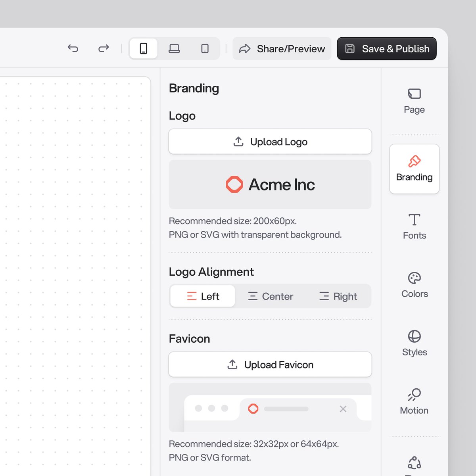
Task: Click the upload arrow icon in Upload Logo
Action: point(238,142)
